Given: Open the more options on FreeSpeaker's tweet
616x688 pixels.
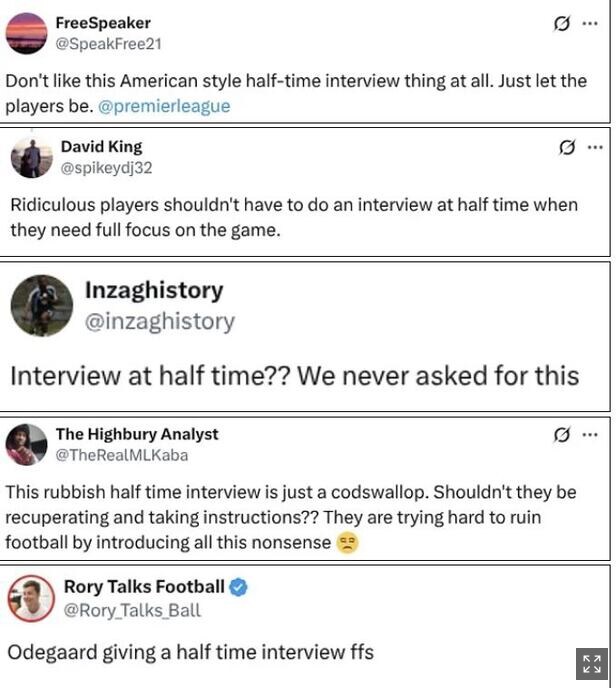Looking at the screenshot, I should 590,24.
